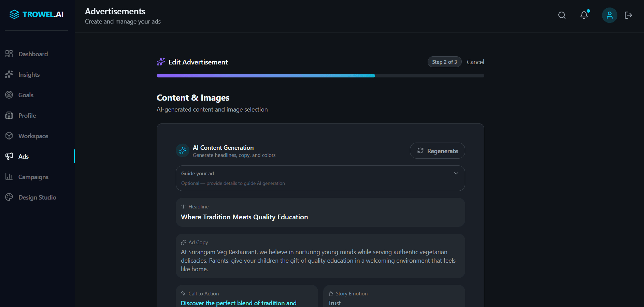
Task: Edit the Story Emotion value Trust
Action: tap(334, 303)
